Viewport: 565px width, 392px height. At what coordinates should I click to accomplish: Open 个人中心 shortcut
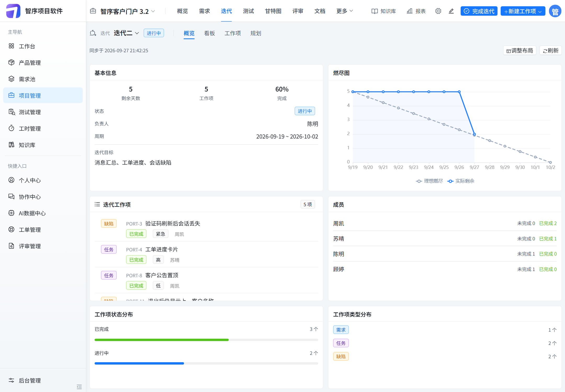tap(43, 180)
